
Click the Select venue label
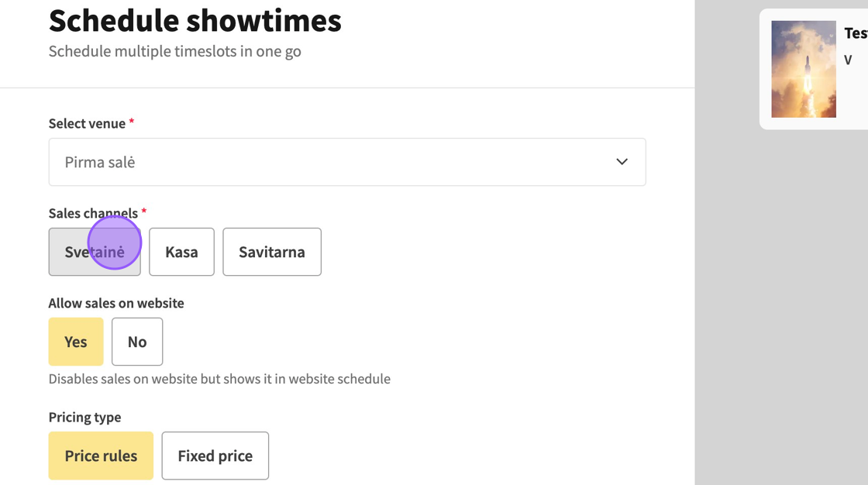pos(87,123)
